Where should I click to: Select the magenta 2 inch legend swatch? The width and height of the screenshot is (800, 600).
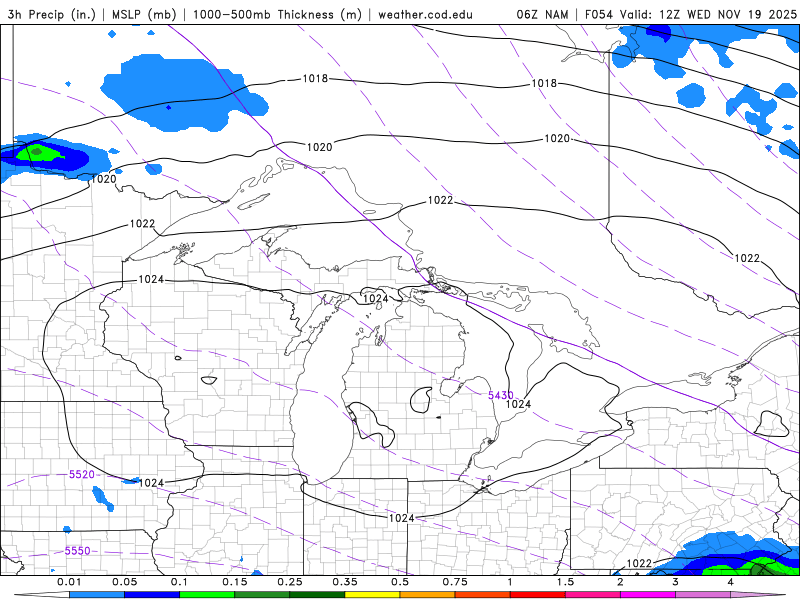648,595
